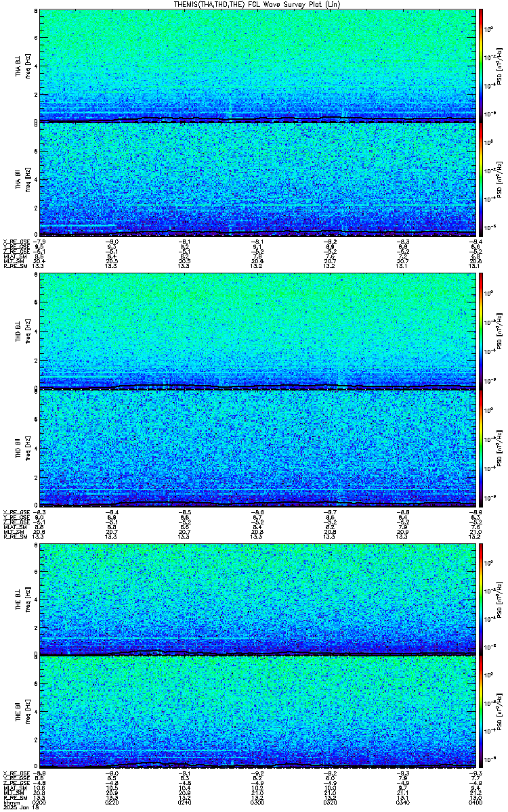Click the PSD color bar beside THE B-parallel

[481, 713]
